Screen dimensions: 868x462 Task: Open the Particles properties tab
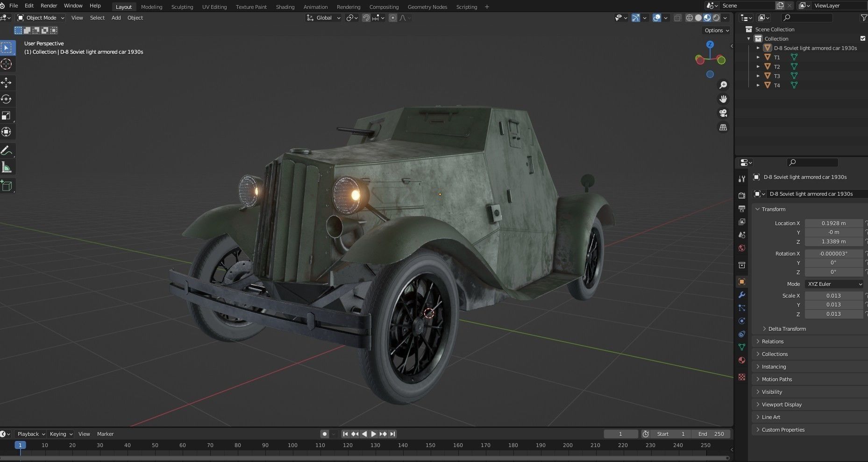pos(742,308)
